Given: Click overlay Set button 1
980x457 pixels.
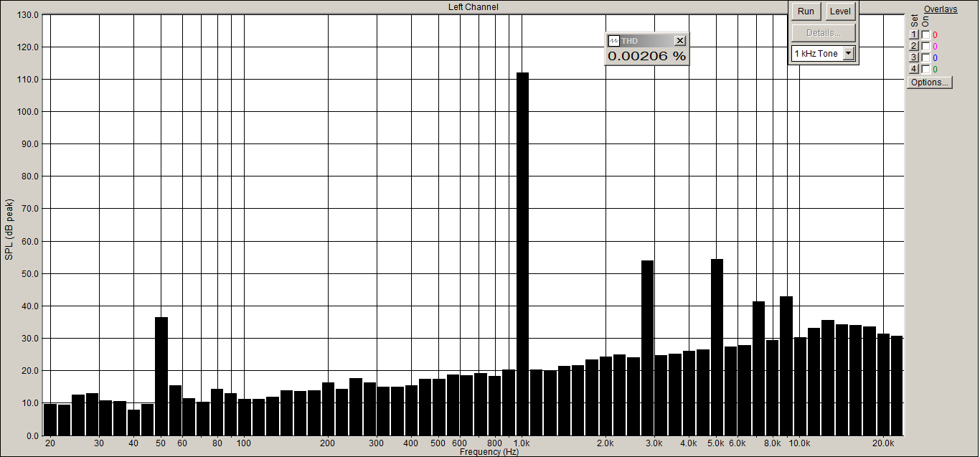Looking at the screenshot, I should (914, 34).
